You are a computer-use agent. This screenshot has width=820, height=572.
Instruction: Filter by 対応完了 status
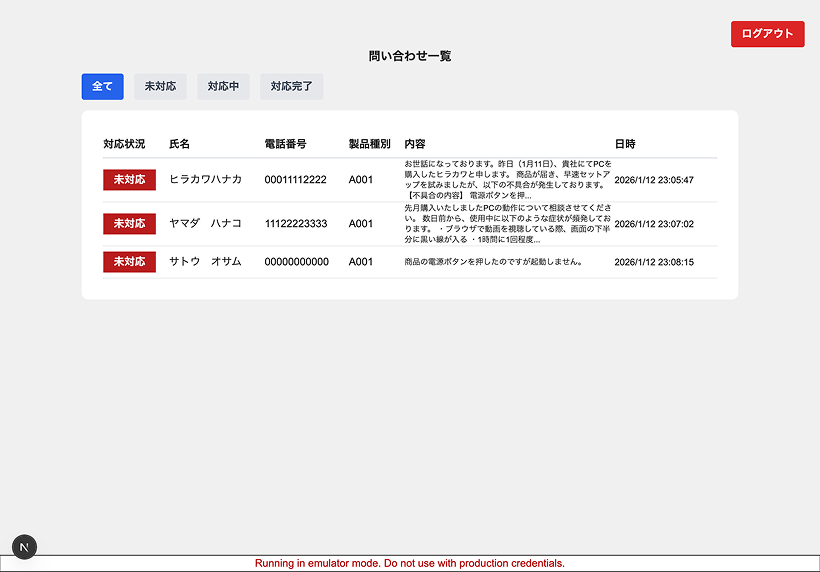point(291,87)
